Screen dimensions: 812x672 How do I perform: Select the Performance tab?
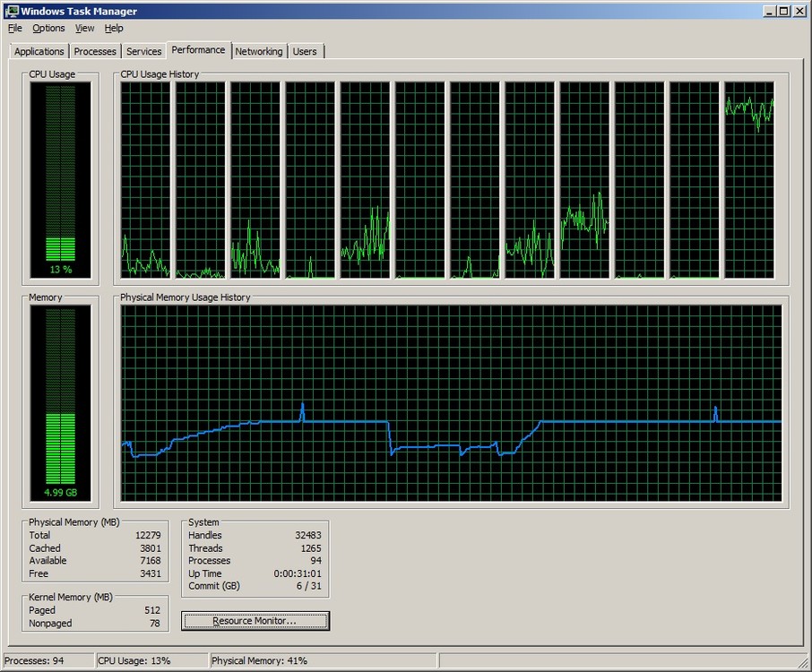point(198,49)
